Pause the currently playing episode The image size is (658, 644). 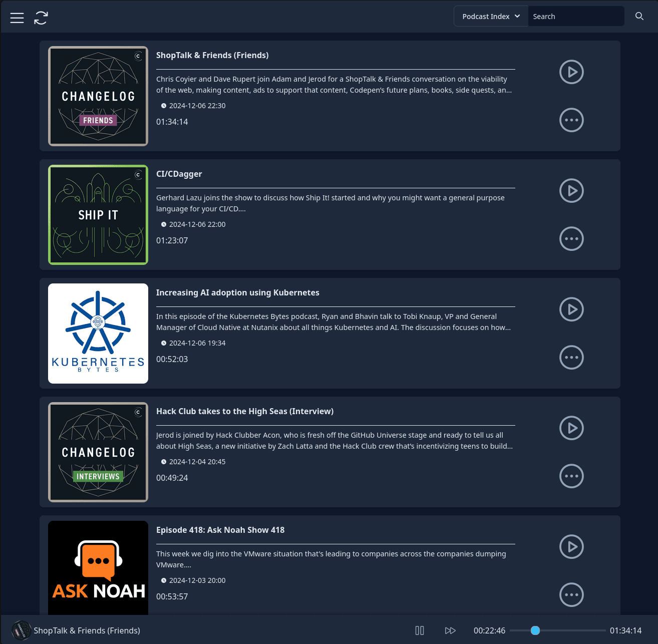click(x=420, y=630)
